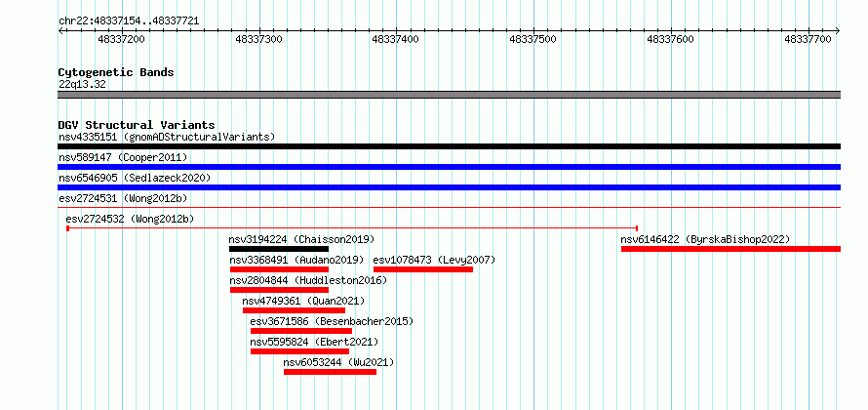Select the black nsv4335151 variant bar
The width and height of the screenshot is (868, 410).
(x=449, y=146)
